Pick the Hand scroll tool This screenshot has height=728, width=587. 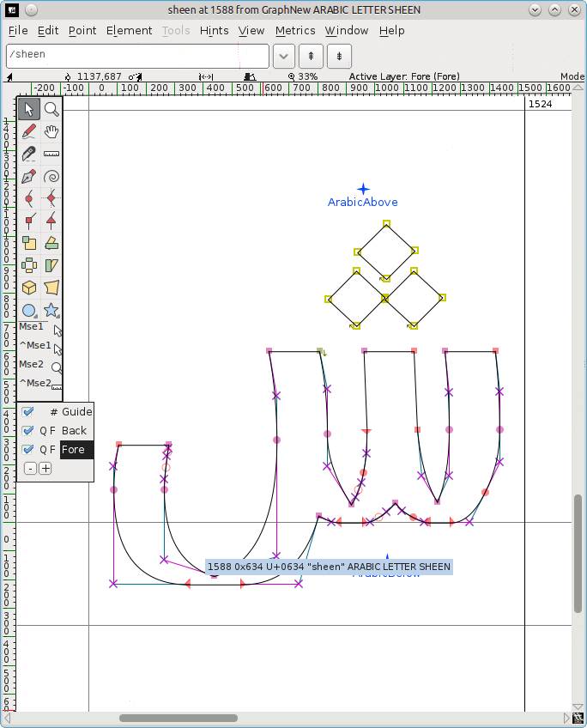coord(51,131)
